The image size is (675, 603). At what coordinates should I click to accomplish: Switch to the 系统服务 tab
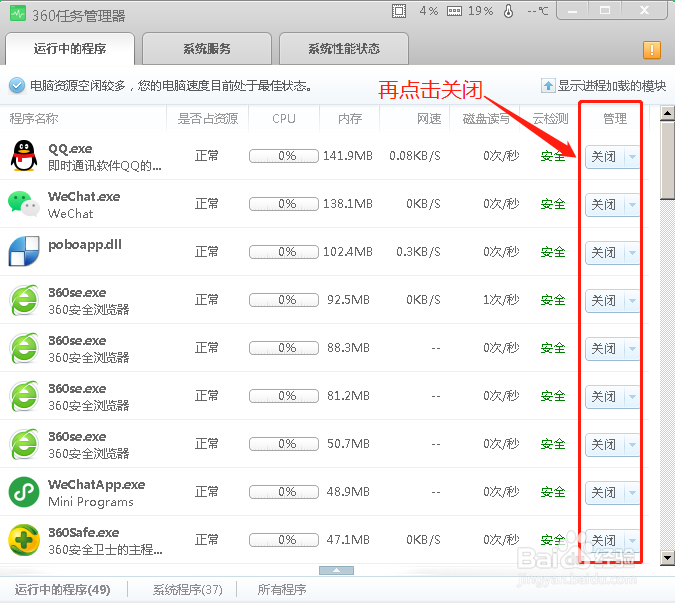[207, 49]
